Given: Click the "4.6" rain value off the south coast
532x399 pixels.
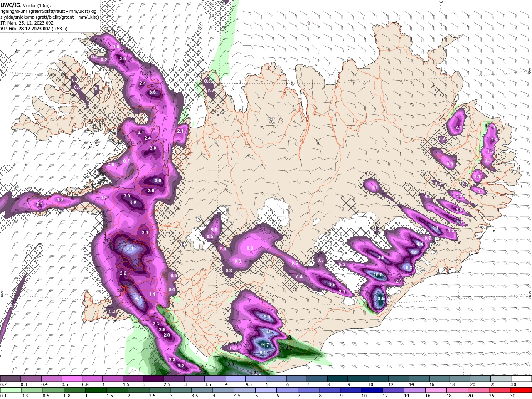Looking at the screenshot, I should coord(252,372).
